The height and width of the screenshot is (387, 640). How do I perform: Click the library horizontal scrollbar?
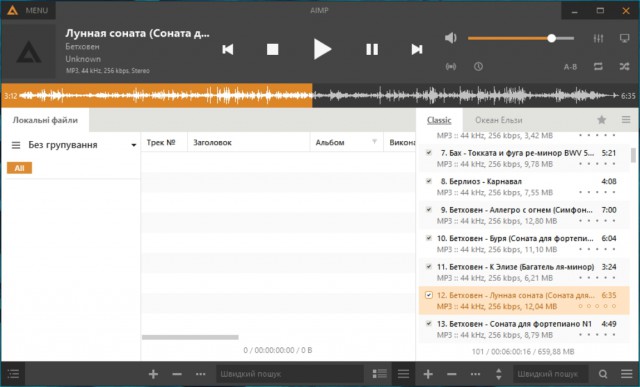tap(190, 337)
